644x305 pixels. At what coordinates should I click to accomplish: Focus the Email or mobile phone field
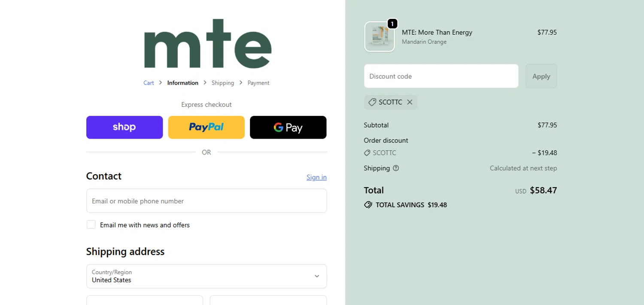pos(207,201)
